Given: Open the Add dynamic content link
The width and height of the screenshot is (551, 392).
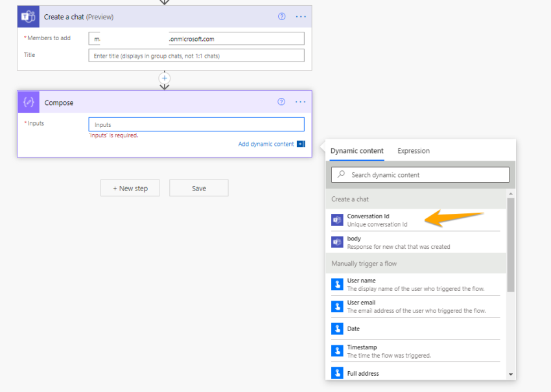Looking at the screenshot, I should [x=268, y=144].
